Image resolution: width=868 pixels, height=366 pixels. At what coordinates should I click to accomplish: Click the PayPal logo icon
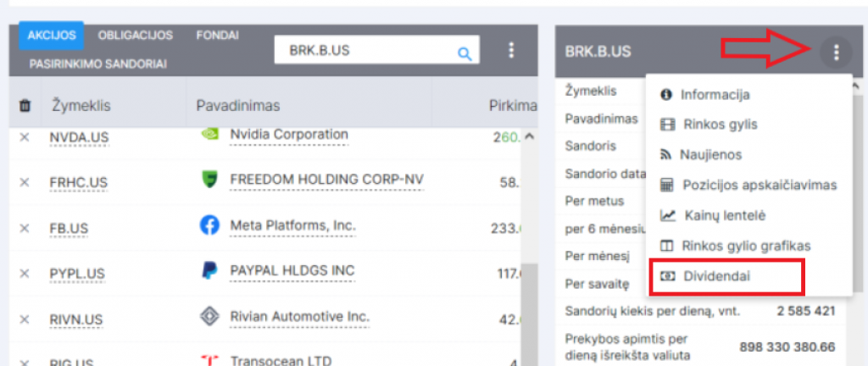(209, 271)
